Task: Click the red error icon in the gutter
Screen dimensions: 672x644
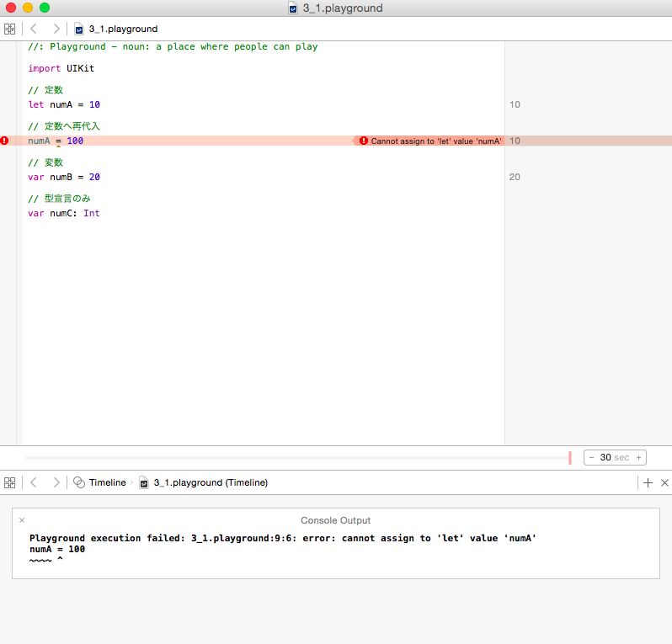Action: [x=4, y=141]
